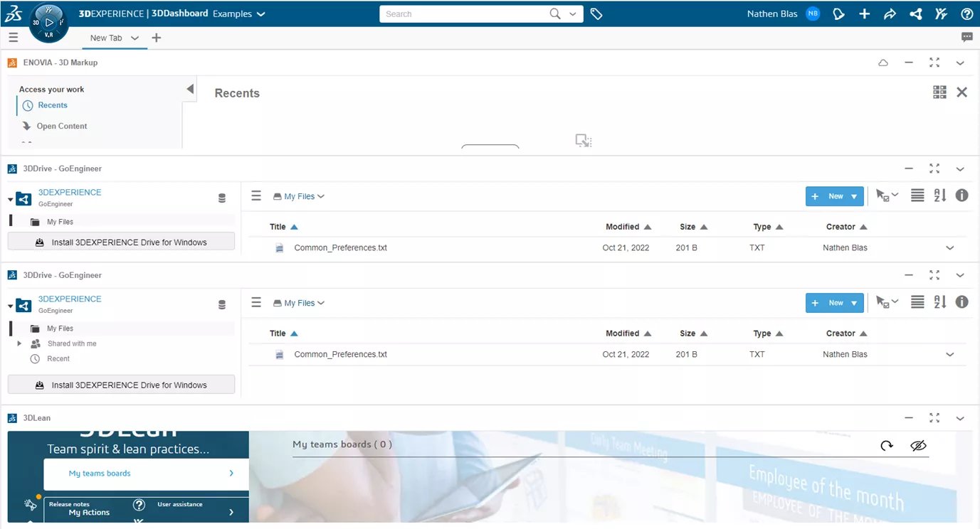Open My teams boards in 3DLean
The image size is (980, 529).
[146, 474]
